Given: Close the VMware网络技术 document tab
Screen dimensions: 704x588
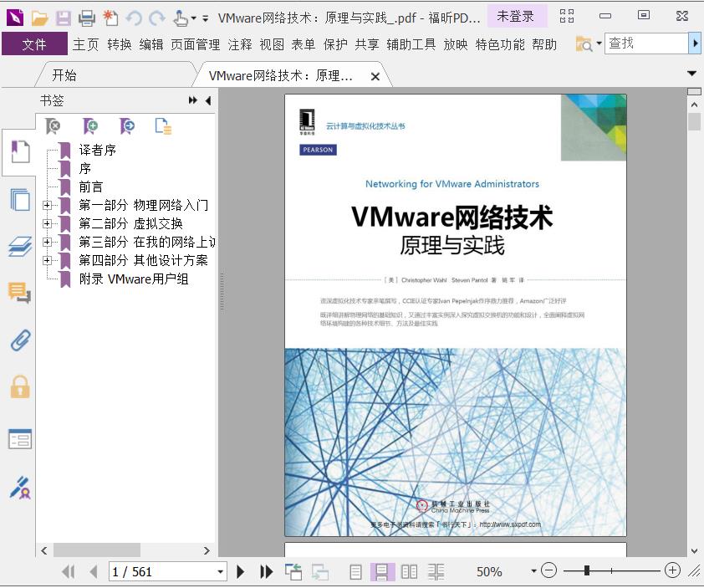Looking at the screenshot, I should point(375,77).
